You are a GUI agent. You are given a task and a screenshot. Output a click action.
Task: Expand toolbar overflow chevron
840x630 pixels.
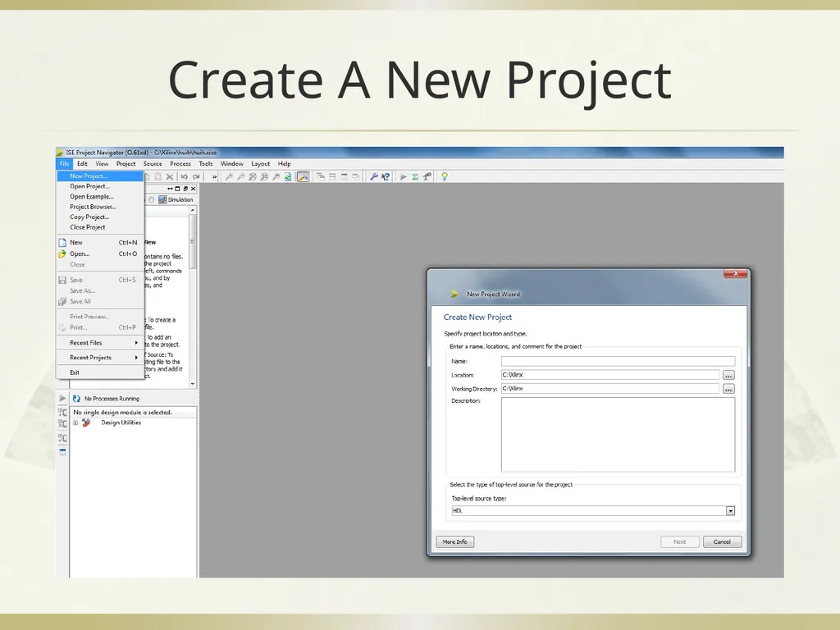(x=214, y=177)
